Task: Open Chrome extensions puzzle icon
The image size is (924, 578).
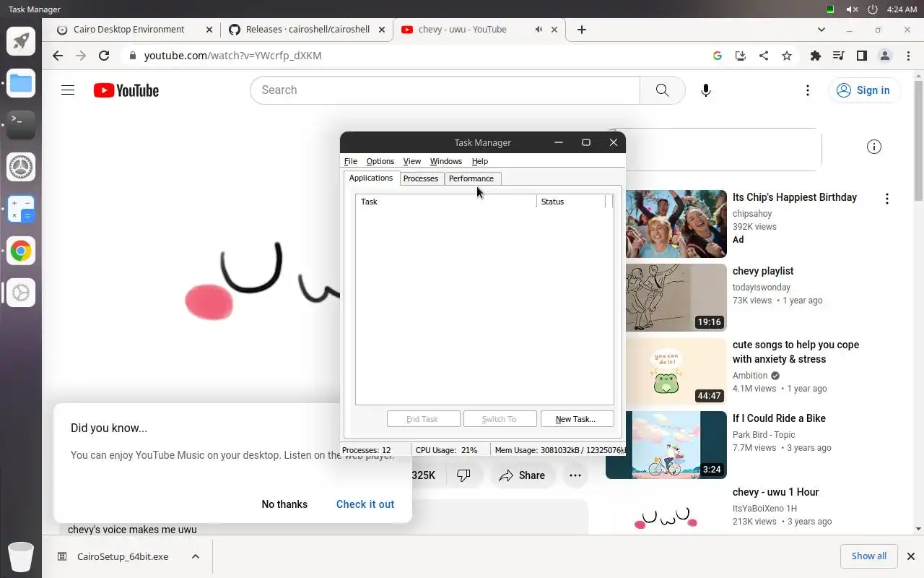Action: (816, 56)
